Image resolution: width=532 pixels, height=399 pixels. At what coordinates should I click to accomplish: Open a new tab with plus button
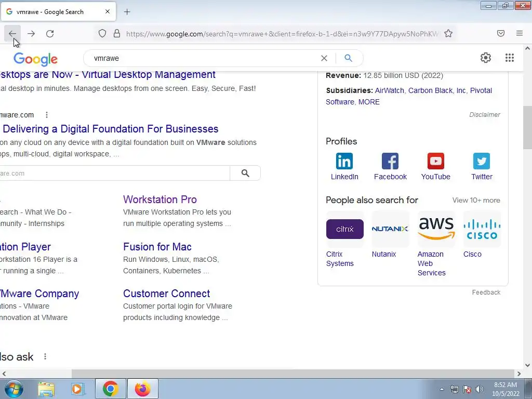(127, 12)
